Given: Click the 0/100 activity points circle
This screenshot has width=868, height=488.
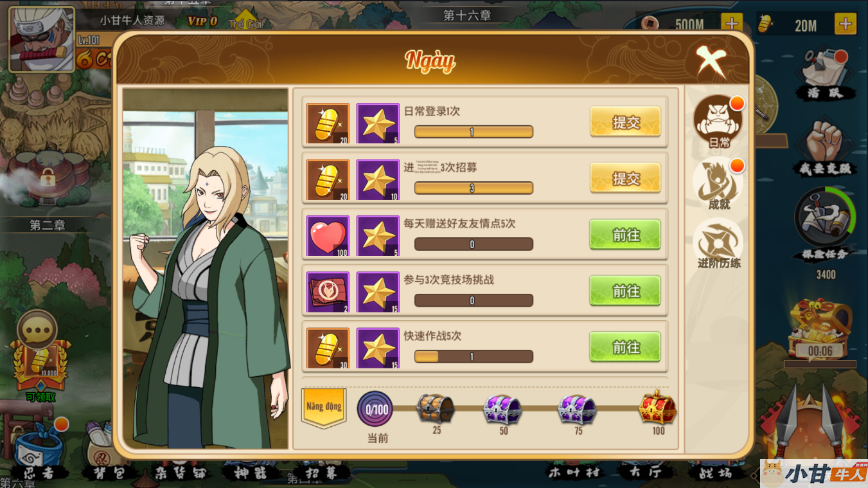Looking at the screenshot, I should tap(375, 409).
